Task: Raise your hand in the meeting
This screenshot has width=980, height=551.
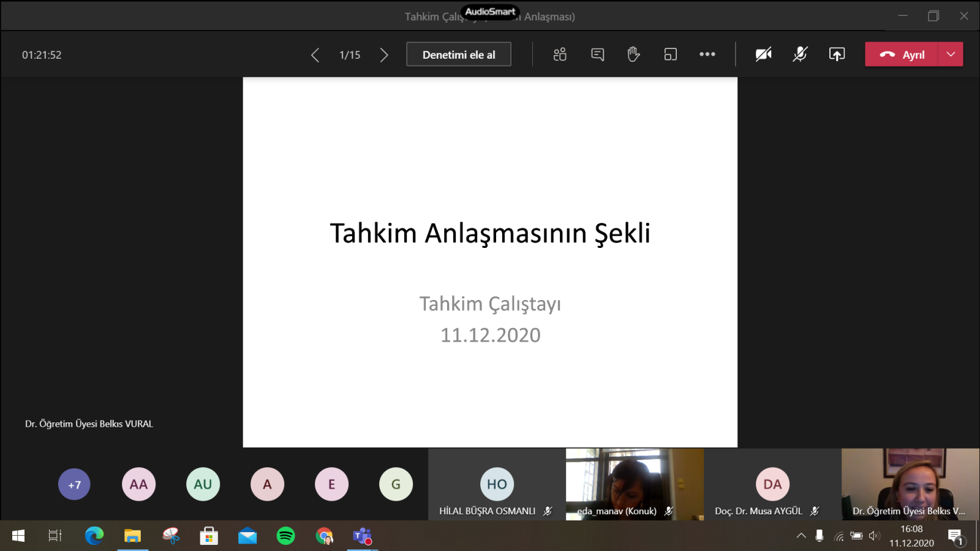Action: [x=633, y=54]
